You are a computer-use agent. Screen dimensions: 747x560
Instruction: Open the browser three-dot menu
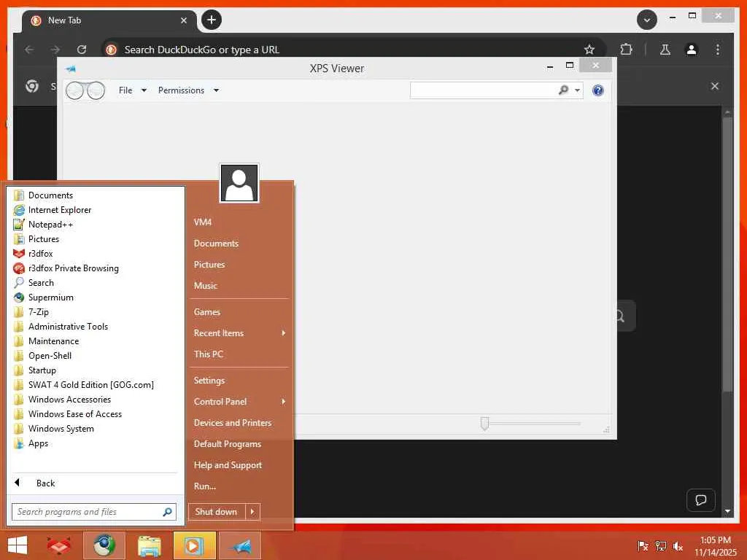pos(718,50)
